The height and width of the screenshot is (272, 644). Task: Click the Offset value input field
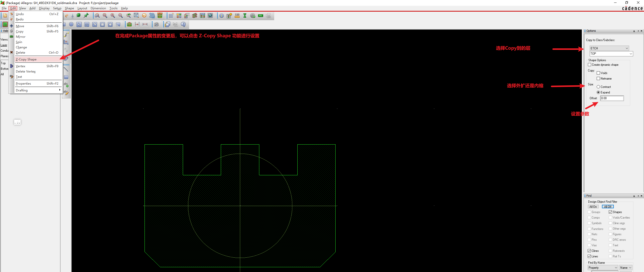click(x=612, y=98)
